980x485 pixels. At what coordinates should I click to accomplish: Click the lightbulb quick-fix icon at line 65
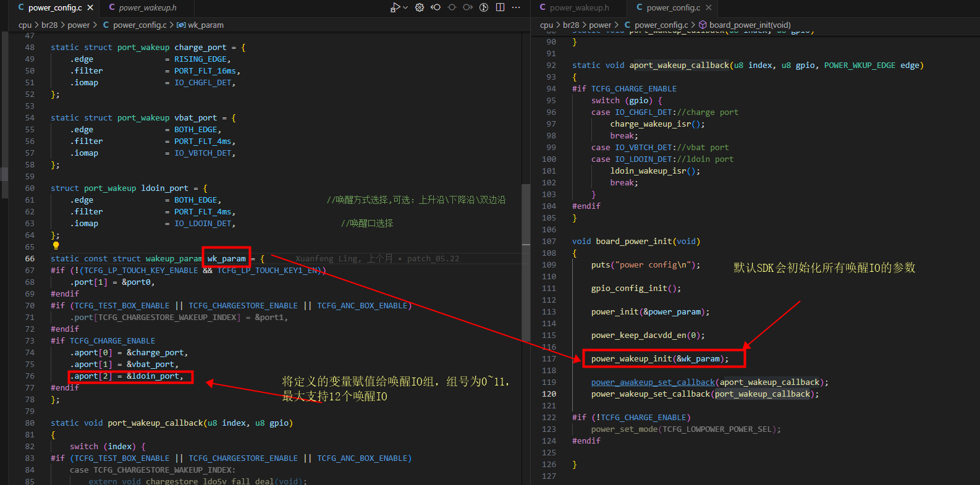pos(56,246)
